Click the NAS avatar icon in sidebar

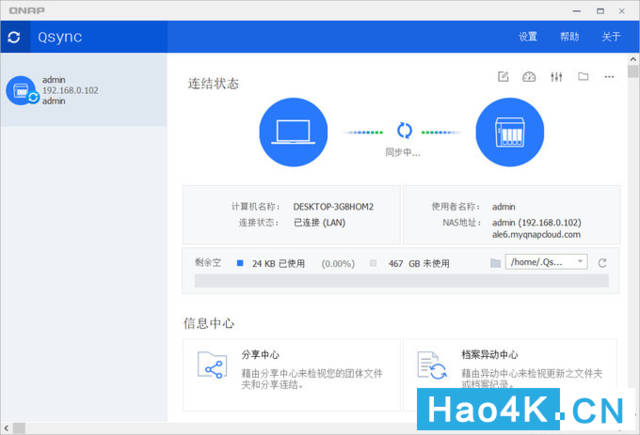[x=21, y=90]
